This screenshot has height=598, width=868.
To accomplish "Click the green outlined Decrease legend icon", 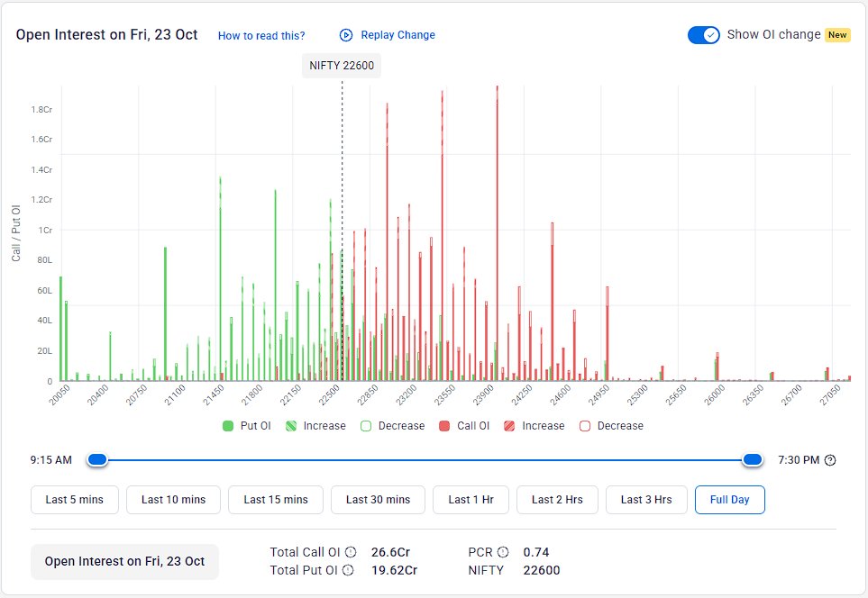I will point(365,426).
